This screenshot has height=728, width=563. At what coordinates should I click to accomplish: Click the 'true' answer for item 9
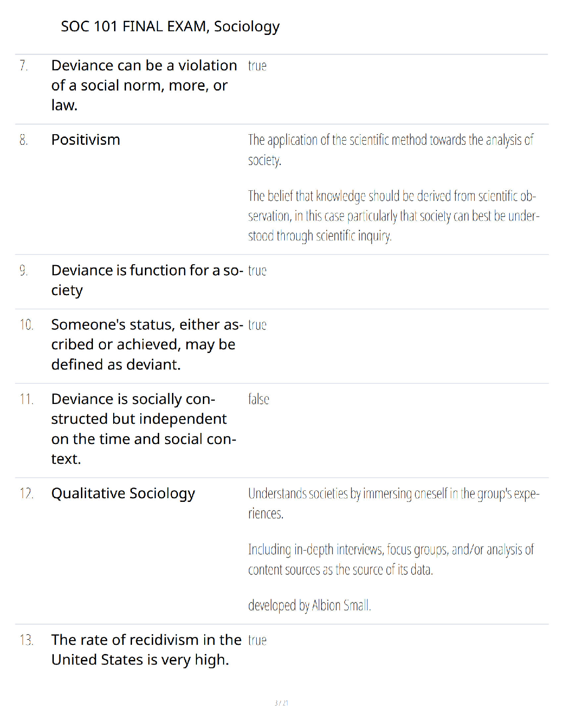click(x=257, y=271)
